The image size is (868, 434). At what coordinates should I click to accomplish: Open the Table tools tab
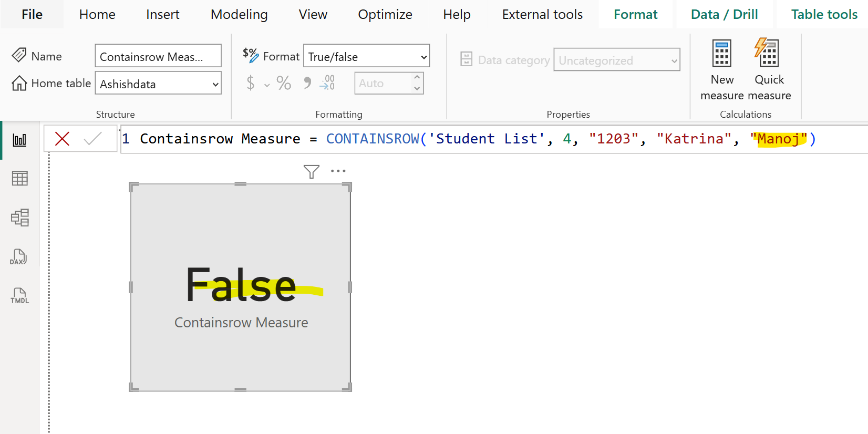(x=824, y=15)
